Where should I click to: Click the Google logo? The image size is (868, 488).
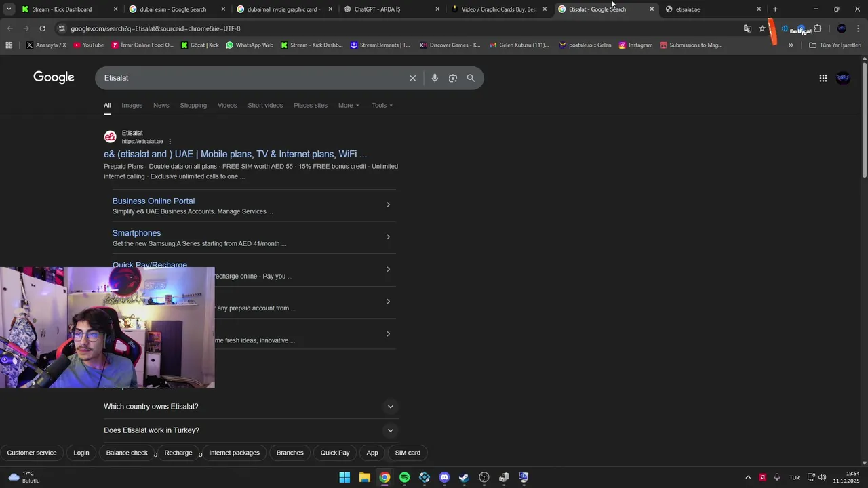pos(54,77)
